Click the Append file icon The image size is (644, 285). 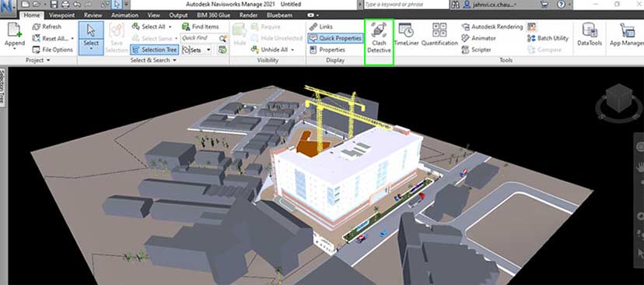(15, 36)
